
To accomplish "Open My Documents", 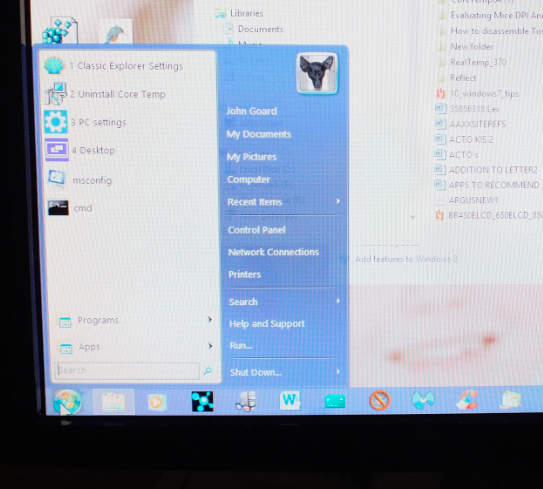I will (258, 134).
